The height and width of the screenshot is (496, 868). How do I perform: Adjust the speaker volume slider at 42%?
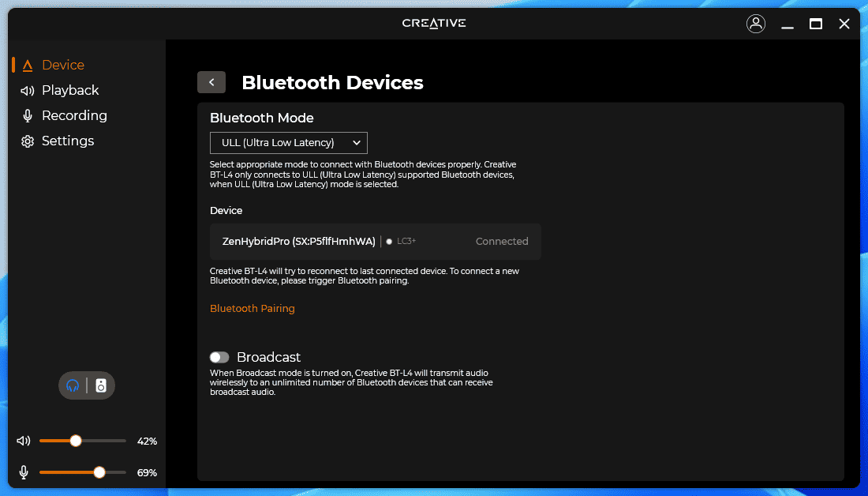[x=76, y=441]
